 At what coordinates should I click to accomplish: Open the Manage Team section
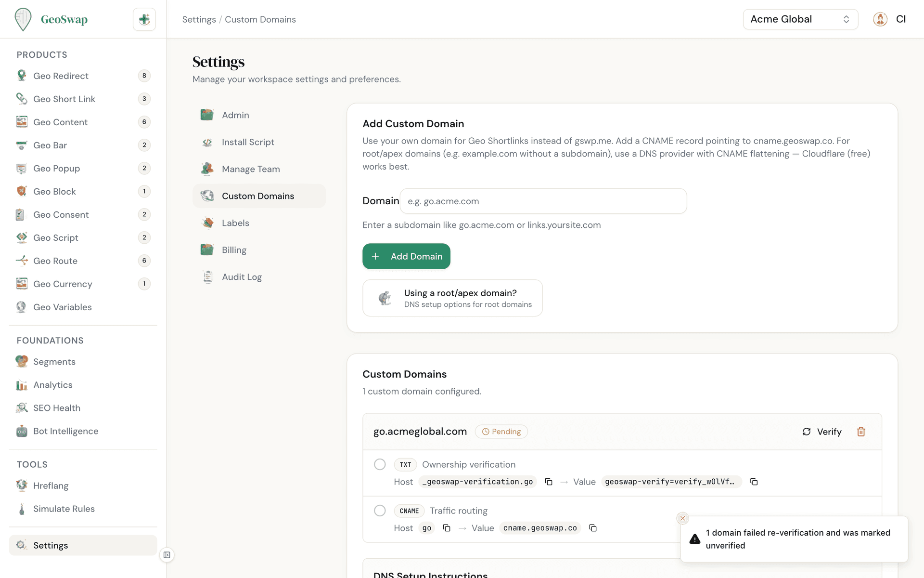coord(251,169)
